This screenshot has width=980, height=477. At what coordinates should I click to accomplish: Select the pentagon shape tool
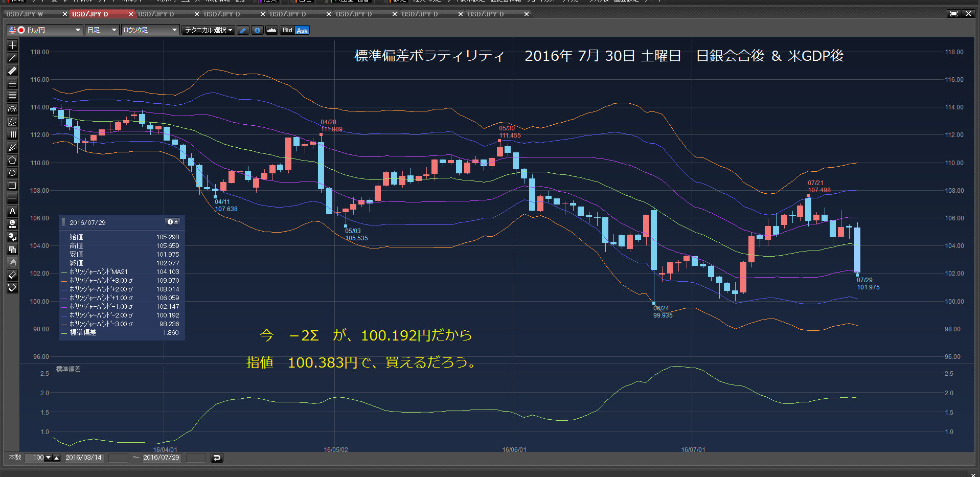tap(12, 160)
